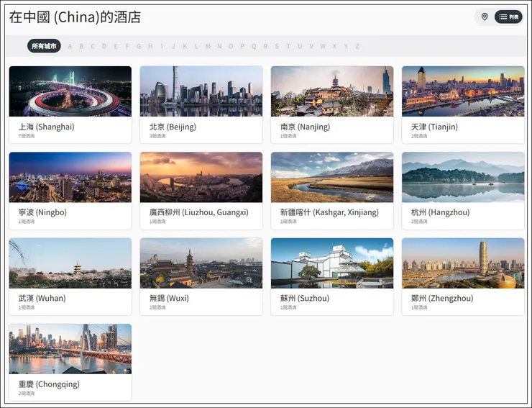Screen dimensions: 532x408
Task: Click the hotel count under Shanghai
Action: point(27,136)
